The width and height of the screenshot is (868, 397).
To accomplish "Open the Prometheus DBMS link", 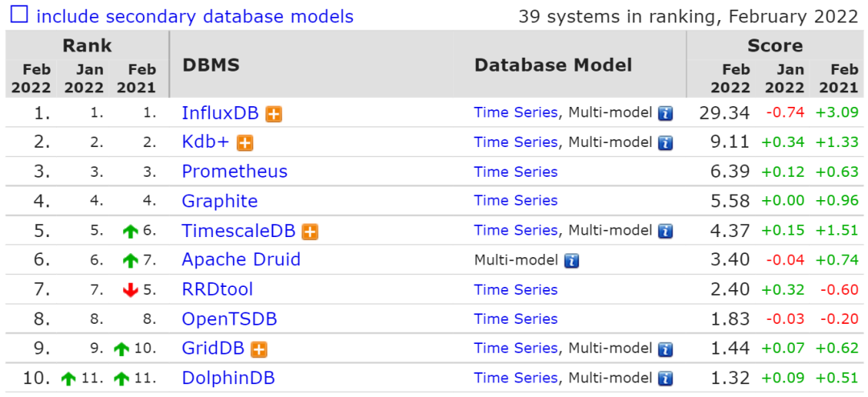I will 235,171.
